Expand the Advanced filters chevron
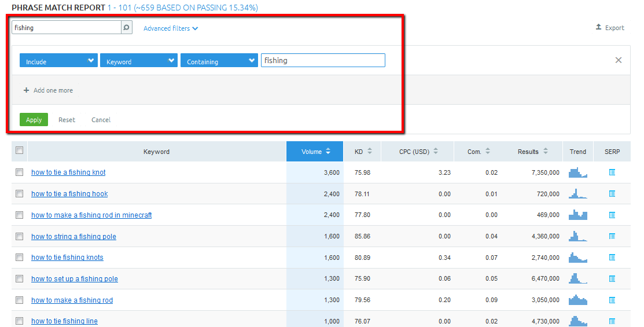The width and height of the screenshot is (644, 327). (x=195, y=28)
